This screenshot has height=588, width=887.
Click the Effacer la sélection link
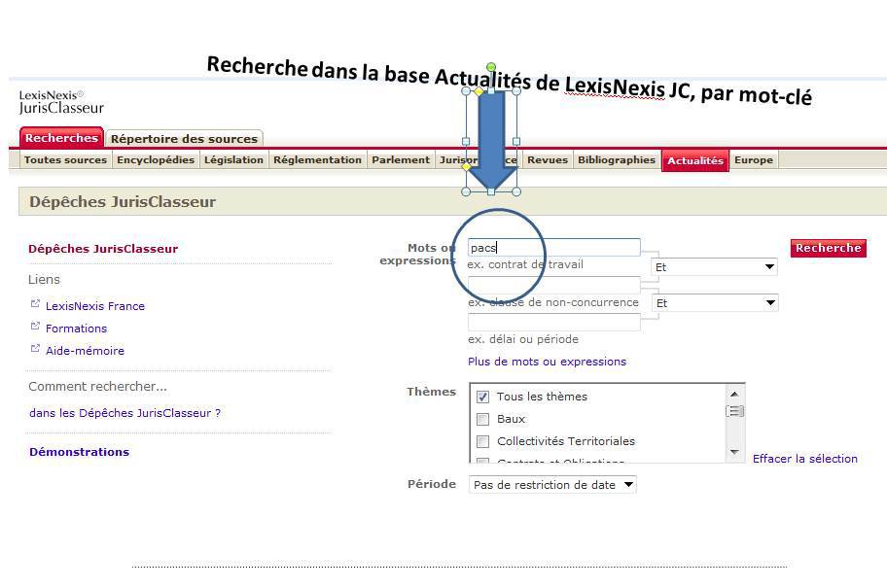click(804, 459)
